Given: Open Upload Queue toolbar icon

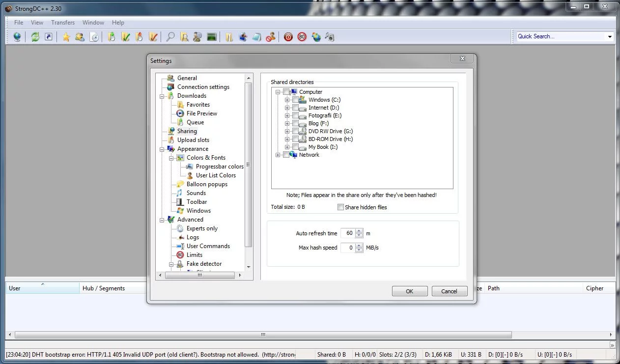Looking at the screenshot, I should point(139,37).
